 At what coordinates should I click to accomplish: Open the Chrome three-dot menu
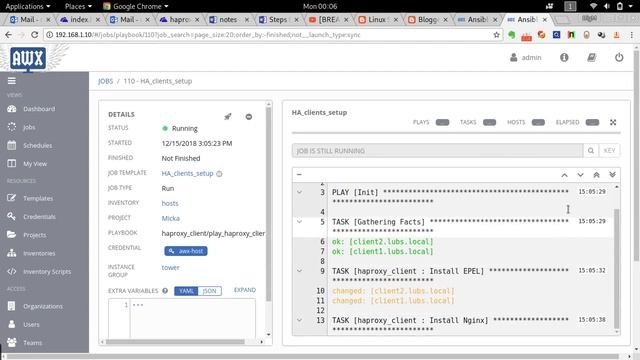point(631,35)
